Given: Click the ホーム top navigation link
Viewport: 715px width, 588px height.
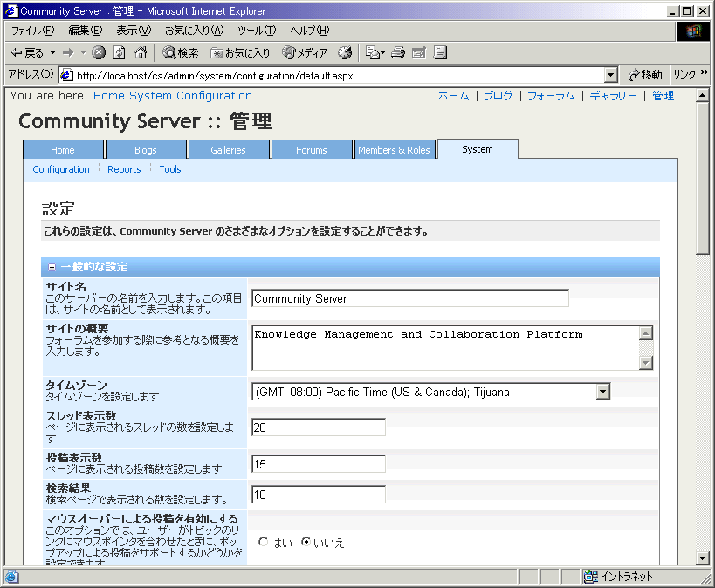Looking at the screenshot, I should (454, 96).
